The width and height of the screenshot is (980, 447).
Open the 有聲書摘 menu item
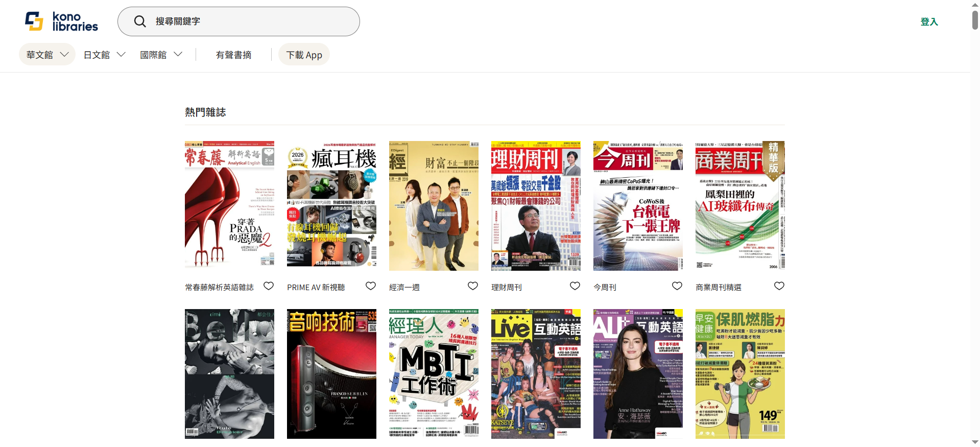click(x=233, y=55)
